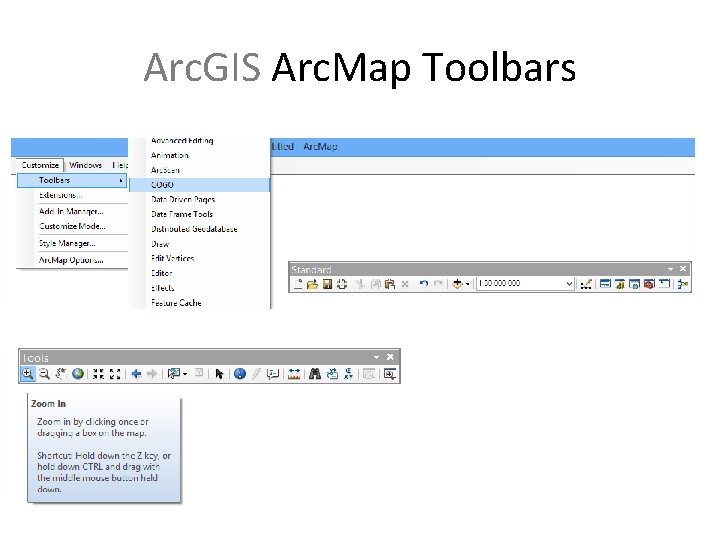Open Add-In Manager... entry

pos(71,212)
